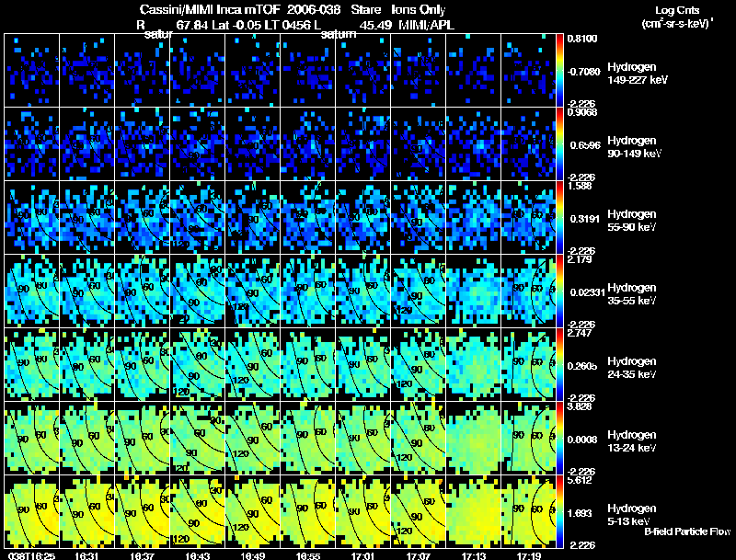Click the '038T16:25' time label

tap(31, 555)
